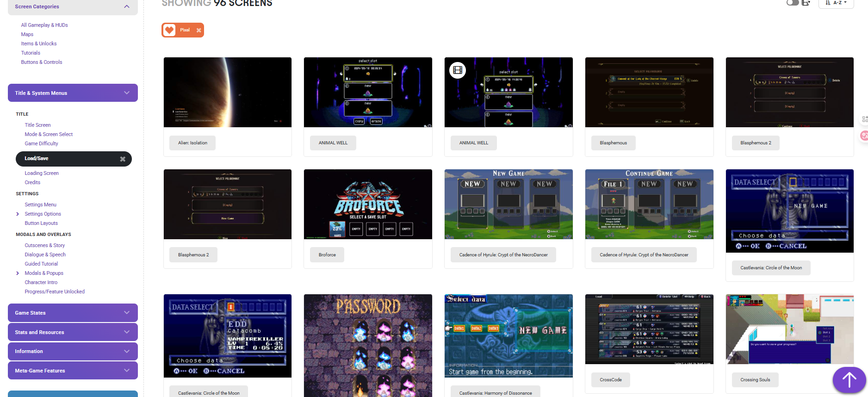The image size is (868, 397).
Task: Select Settings Options filter
Action: click(x=43, y=214)
